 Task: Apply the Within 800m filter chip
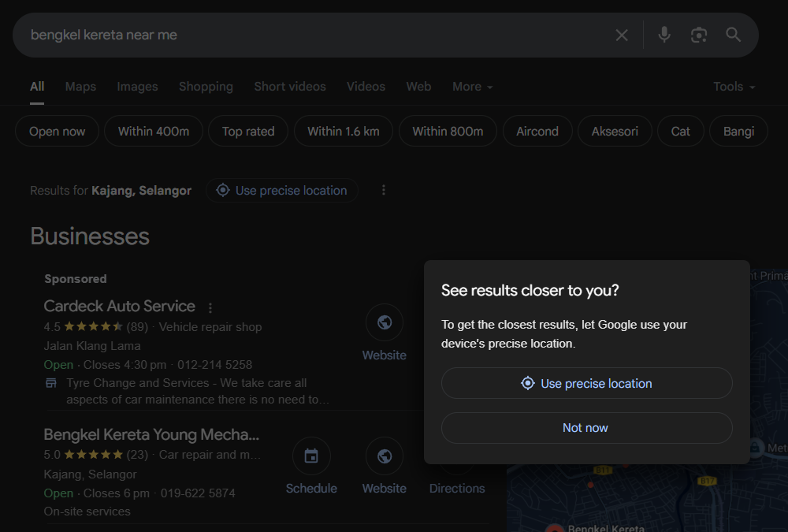pos(448,132)
